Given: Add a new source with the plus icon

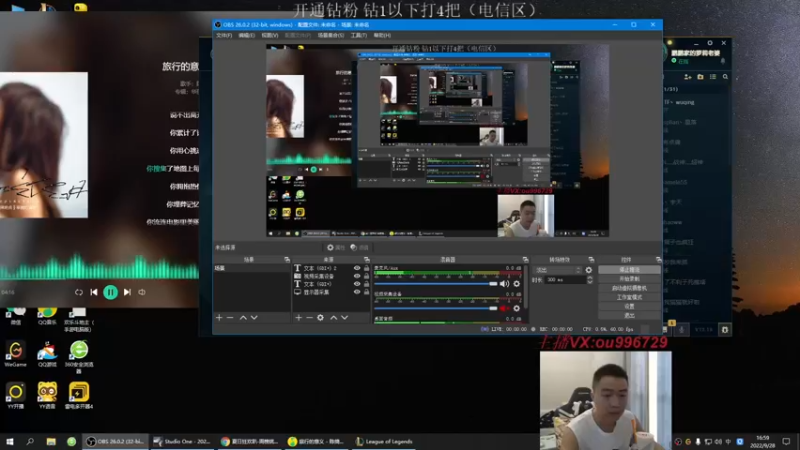Looking at the screenshot, I should [298, 317].
